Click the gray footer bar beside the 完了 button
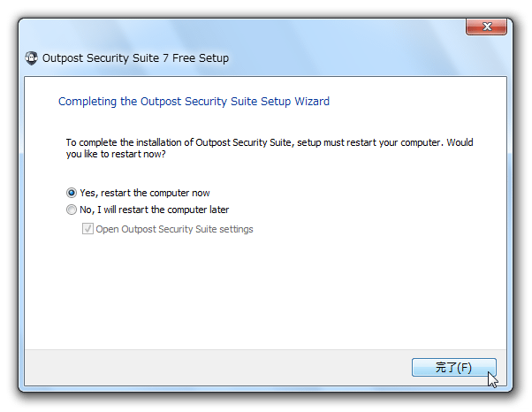 217,367
